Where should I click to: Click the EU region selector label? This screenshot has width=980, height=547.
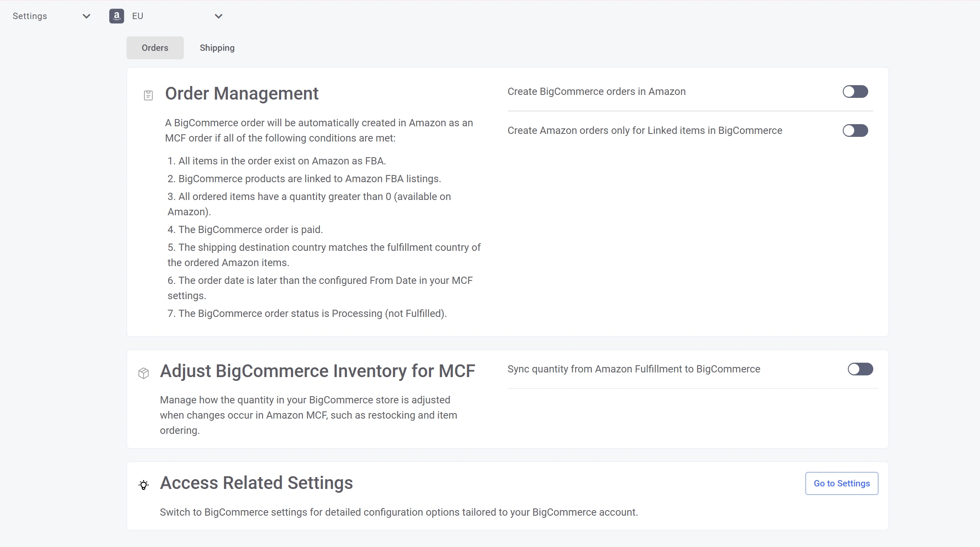pyautogui.click(x=138, y=16)
